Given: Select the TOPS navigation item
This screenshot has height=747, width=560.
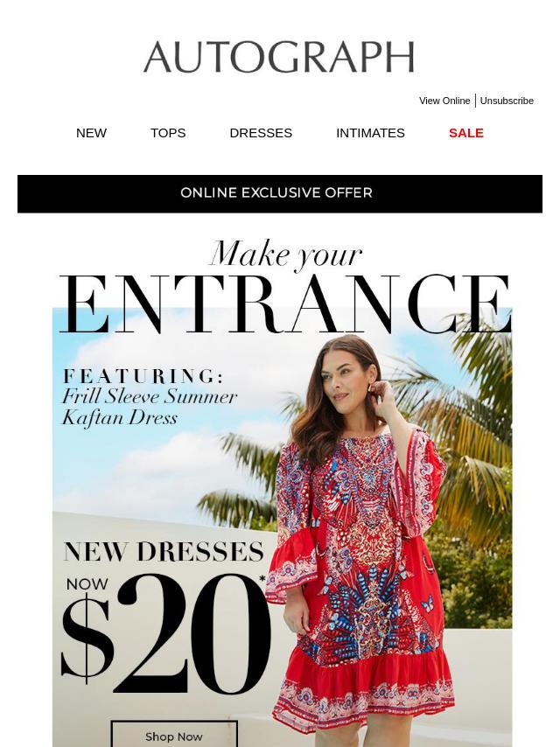Looking at the screenshot, I should tap(168, 133).
